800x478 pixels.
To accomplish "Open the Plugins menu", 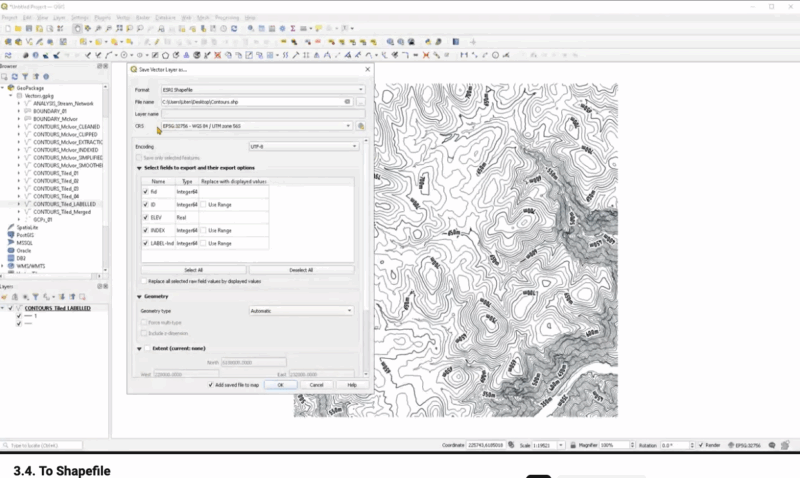I will click(103, 17).
